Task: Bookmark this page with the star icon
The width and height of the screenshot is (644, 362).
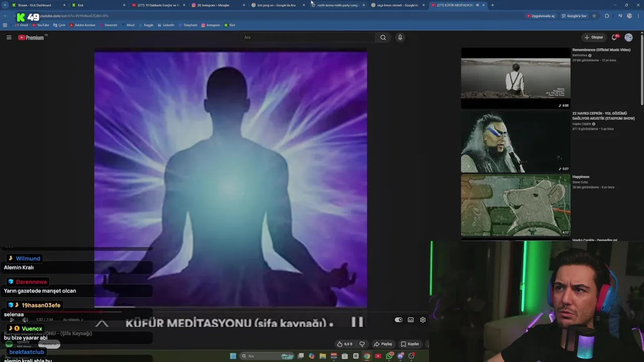Action: [594, 16]
